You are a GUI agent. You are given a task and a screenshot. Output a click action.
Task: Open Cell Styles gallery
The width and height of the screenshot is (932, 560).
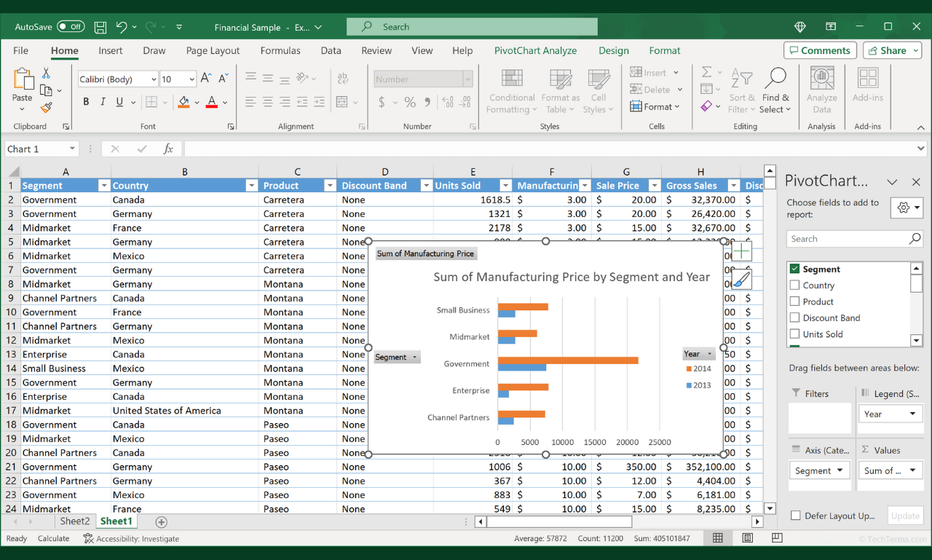598,91
